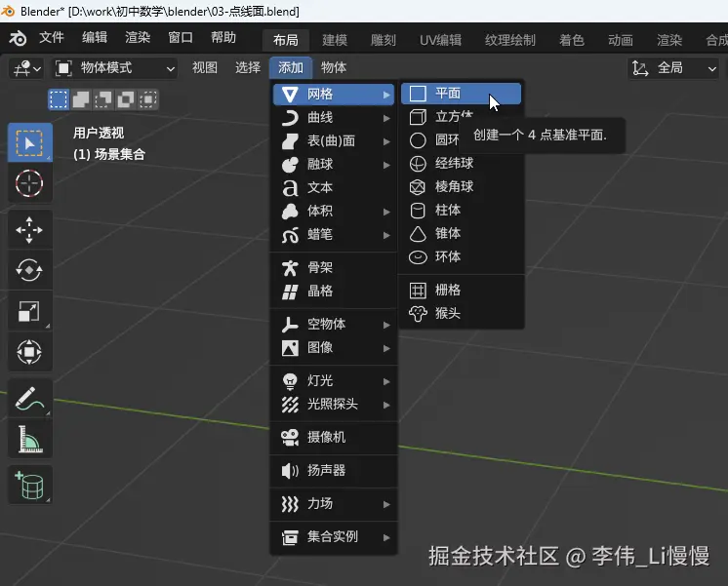Set selection mode to extend
Image resolution: width=728 pixels, height=586 pixels.
pyautogui.click(x=81, y=99)
